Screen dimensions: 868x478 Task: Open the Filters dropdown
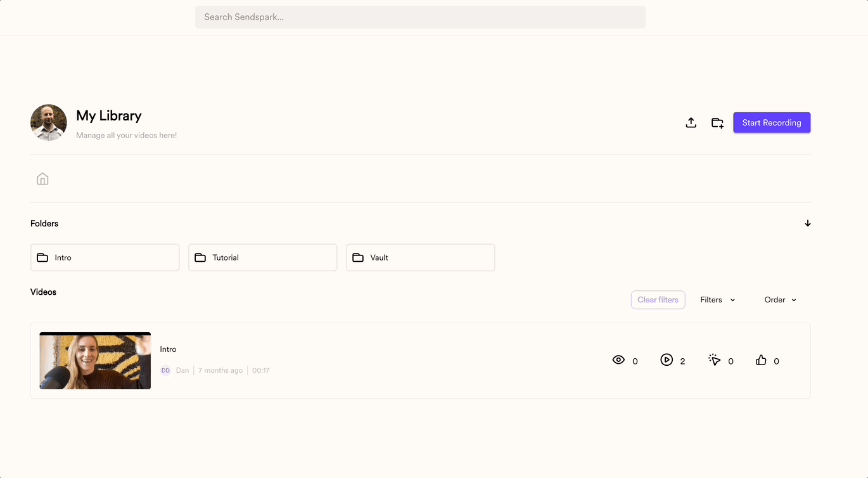coord(718,300)
